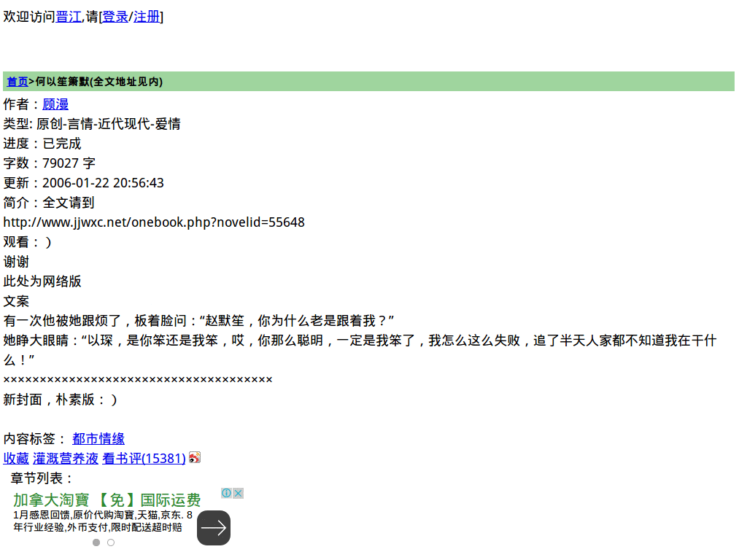747x560 pixels.
Task: Open the 收藏 favorite link
Action: 15,458
